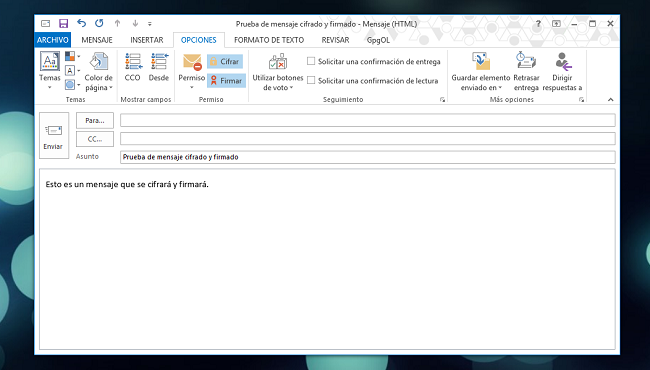Switch to the INSERTAR tab
Image resolution: width=650 pixels, height=370 pixels.
tap(147, 40)
